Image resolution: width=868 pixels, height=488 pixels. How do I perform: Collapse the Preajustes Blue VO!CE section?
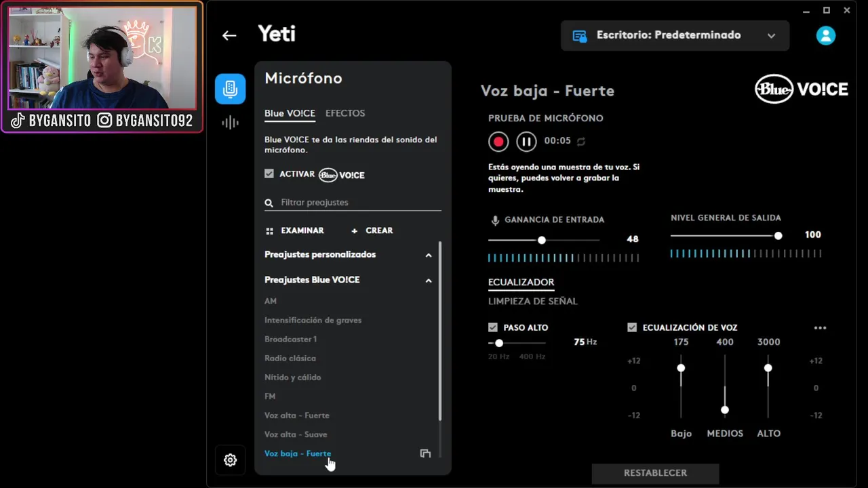click(x=429, y=281)
